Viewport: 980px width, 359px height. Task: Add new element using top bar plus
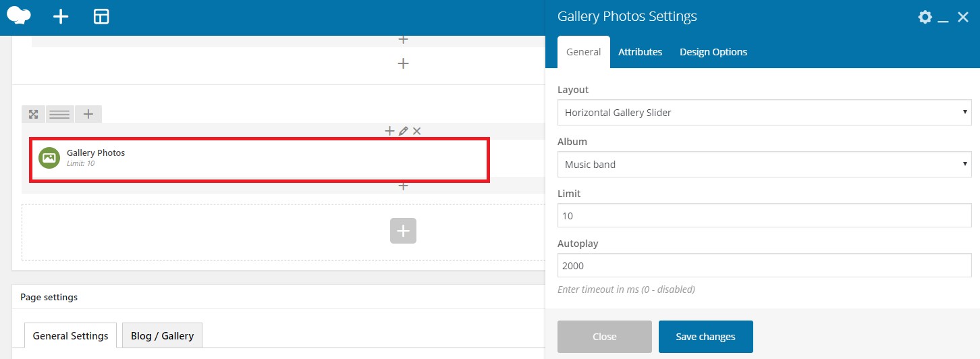point(61,17)
